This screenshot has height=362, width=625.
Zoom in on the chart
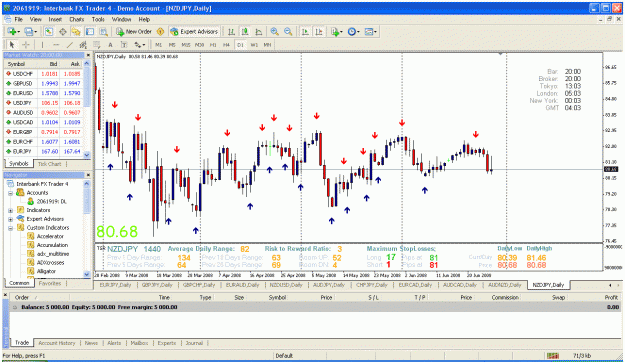pyautogui.click(x=275, y=31)
